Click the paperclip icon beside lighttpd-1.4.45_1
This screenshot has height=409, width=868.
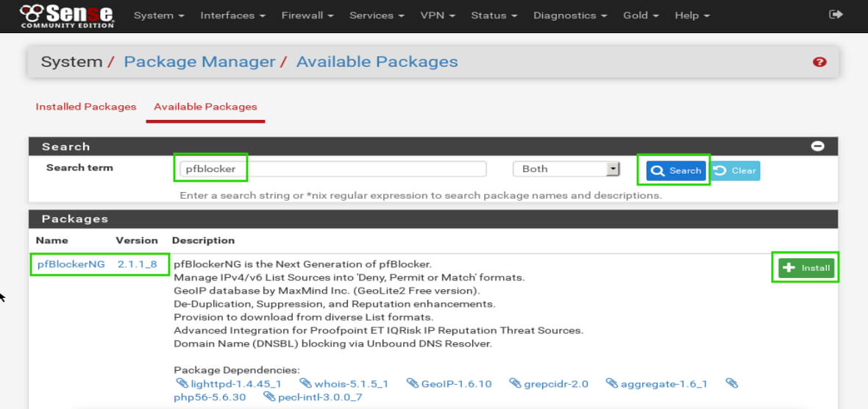[182, 383]
